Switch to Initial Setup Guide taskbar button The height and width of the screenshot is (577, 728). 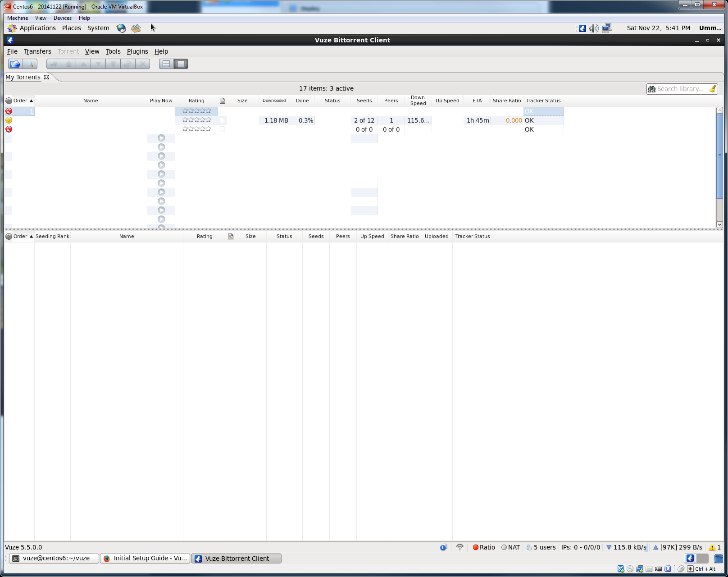145,558
